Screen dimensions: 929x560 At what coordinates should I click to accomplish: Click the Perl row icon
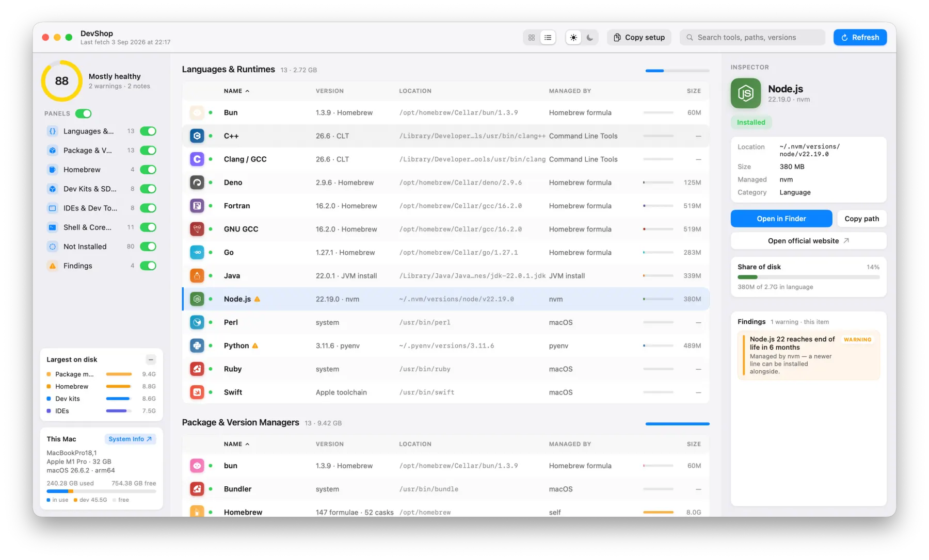click(197, 322)
